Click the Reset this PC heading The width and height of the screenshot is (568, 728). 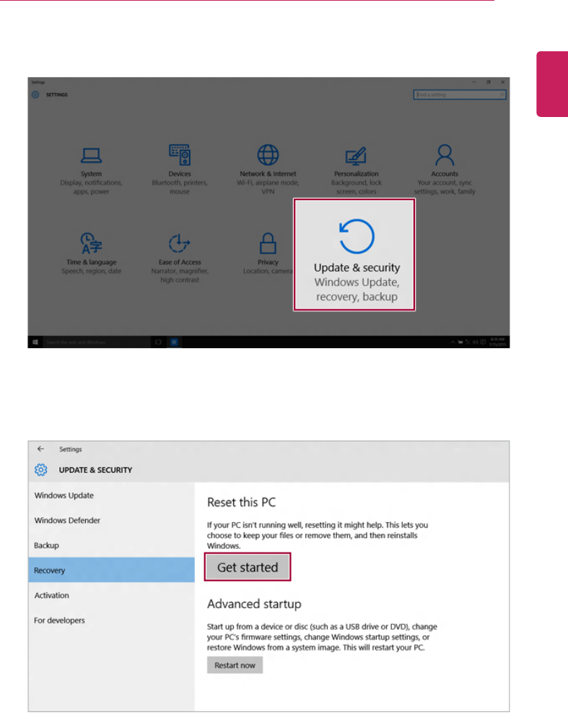pos(241,503)
